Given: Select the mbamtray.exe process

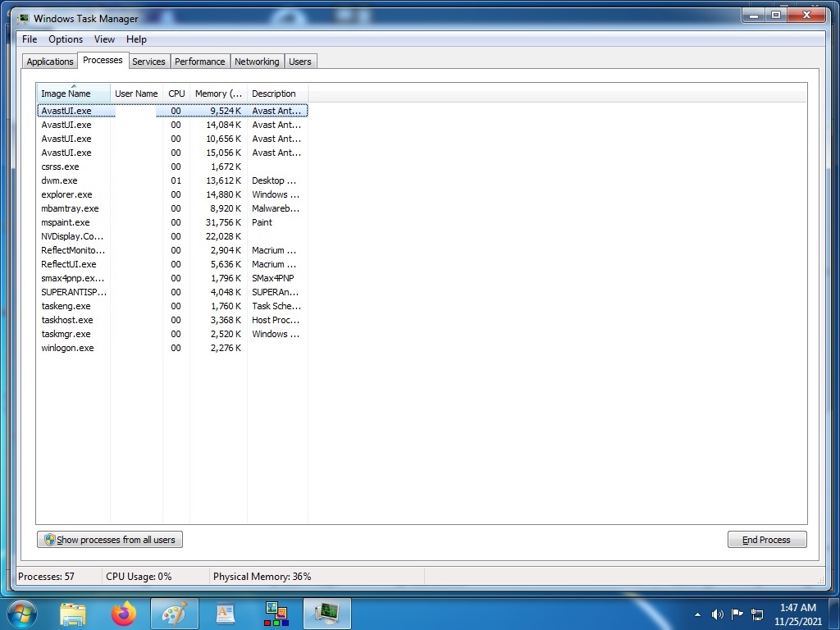Looking at the screenshot, I should coord(172,208).
